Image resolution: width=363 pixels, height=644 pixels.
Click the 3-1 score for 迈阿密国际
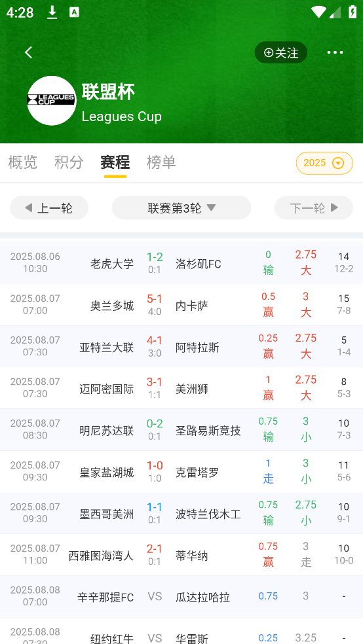click(x=155, y=382)
